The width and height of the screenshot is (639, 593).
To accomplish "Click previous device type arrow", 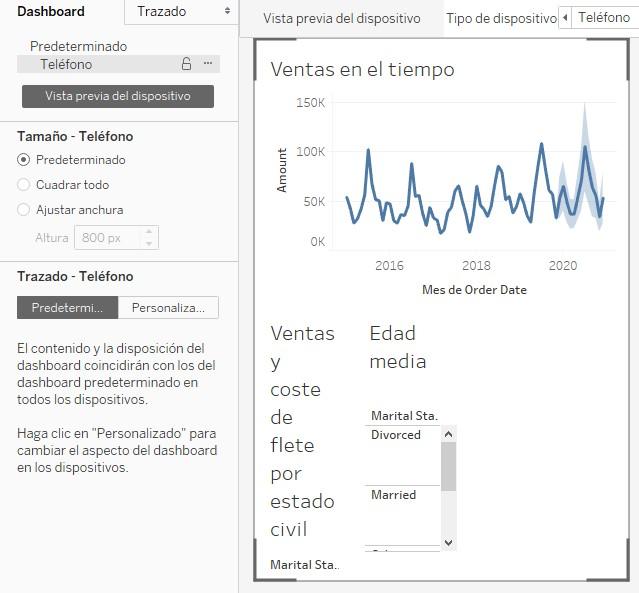I will [565, 18].
